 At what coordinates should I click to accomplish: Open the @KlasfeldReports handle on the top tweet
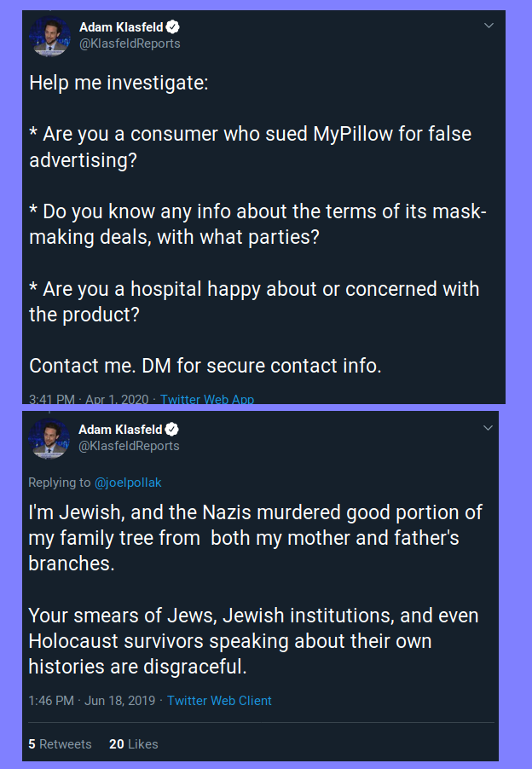[x=130, y=43]
